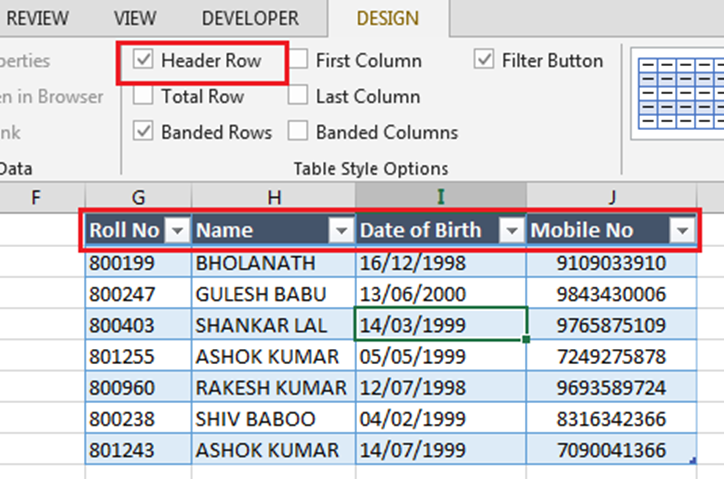724x479 pixels.
Task: Select column G header
Action: [138, 196]
